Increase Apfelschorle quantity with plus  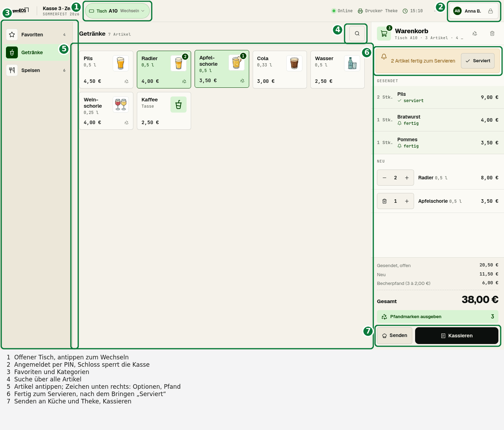point(407,201)
